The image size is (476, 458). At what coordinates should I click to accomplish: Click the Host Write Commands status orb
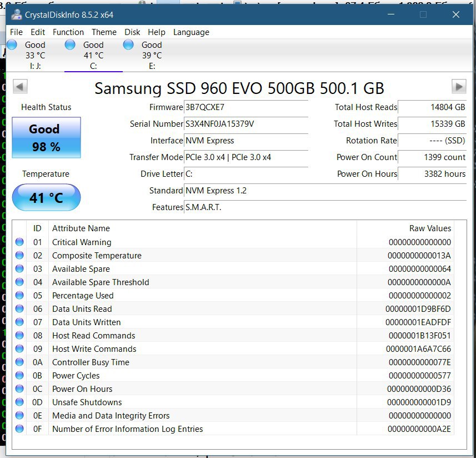pos(19,349)
